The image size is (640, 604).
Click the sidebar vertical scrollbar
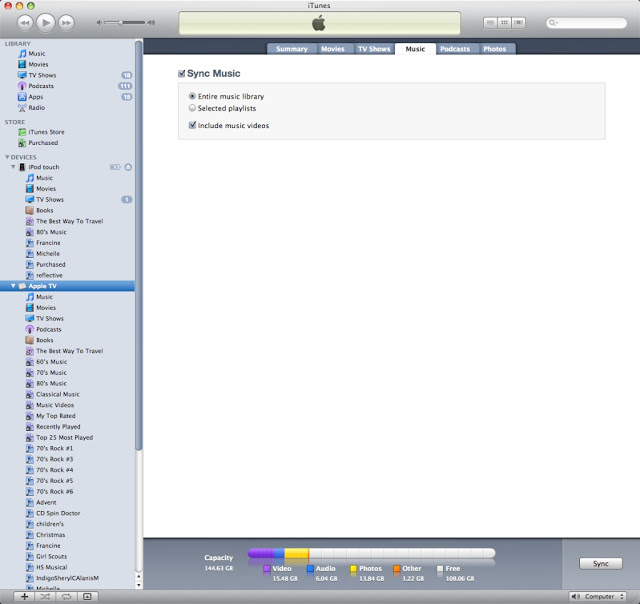139,245
